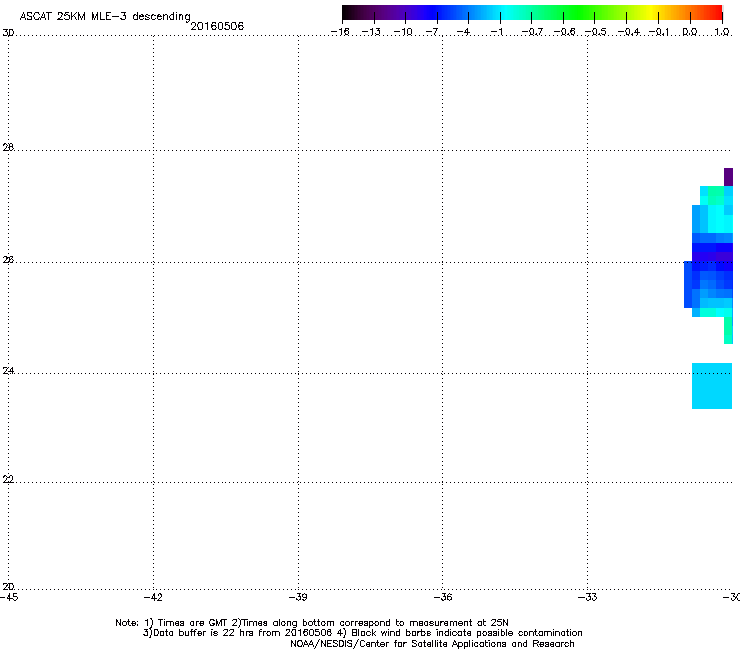The image size is (740, 650).
Task: Click the note line about Times are GMT
Action: point(312,623)
